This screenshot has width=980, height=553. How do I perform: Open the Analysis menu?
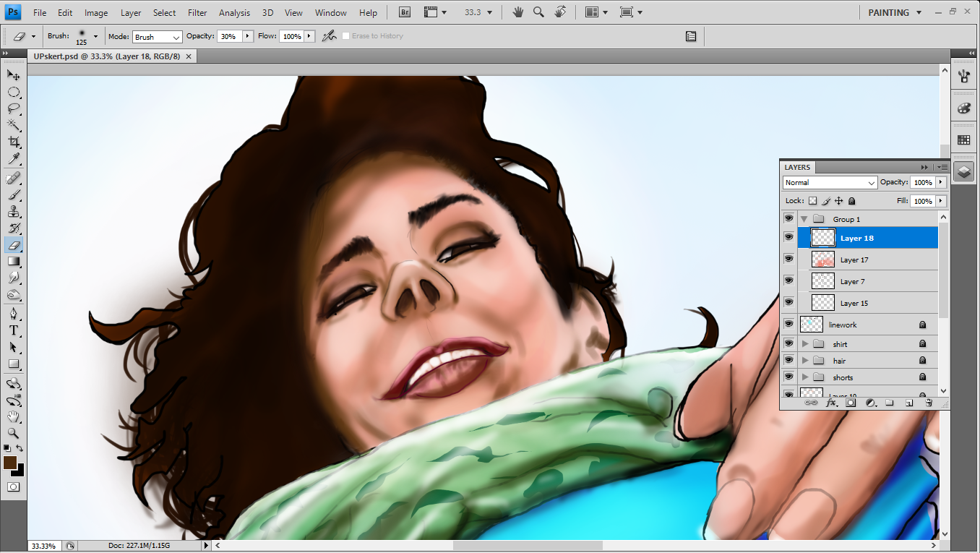pyautogui.click(x=234, y=12)
